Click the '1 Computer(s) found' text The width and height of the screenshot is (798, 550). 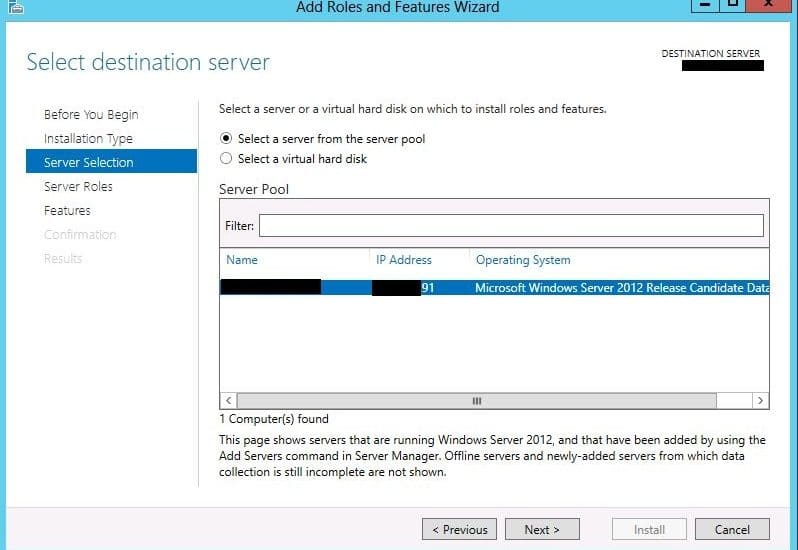tap(274, 419)
